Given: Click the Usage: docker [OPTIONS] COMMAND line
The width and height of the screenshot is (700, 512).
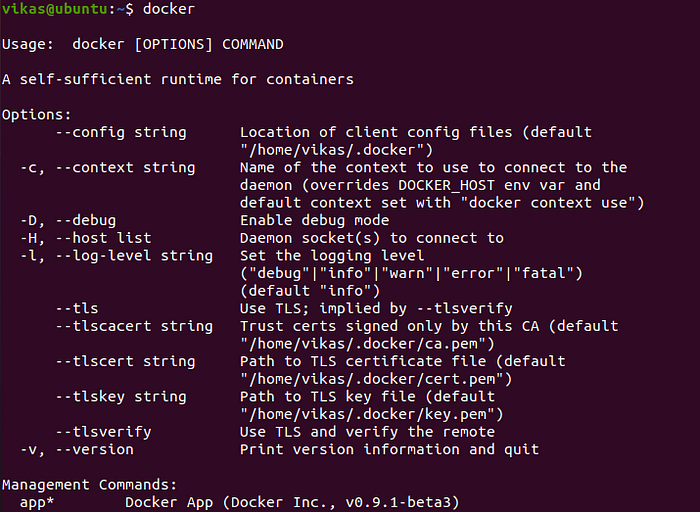Looking at the screenshot, I should pyautogui.click(x=142, y=44).
